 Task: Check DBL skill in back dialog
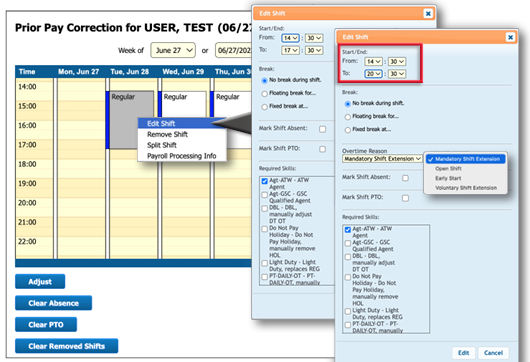(265, 209)
